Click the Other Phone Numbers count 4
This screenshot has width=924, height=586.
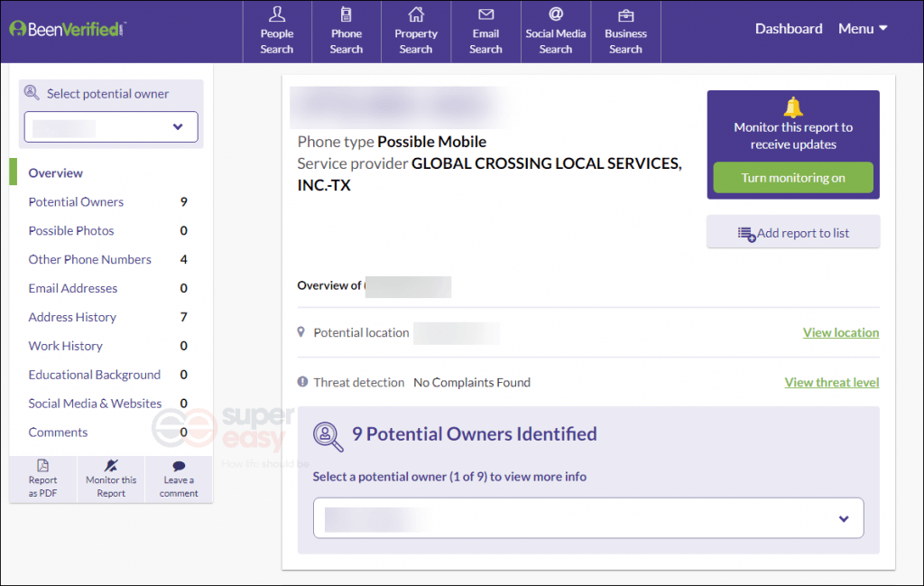183,259
